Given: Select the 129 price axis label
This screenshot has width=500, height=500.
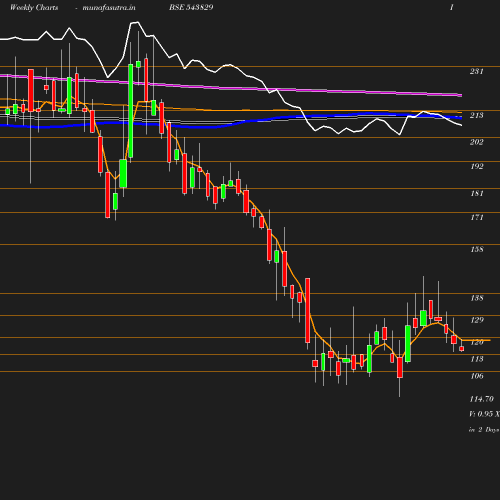Looking at the screenshot, I should (x=477, y=320).
